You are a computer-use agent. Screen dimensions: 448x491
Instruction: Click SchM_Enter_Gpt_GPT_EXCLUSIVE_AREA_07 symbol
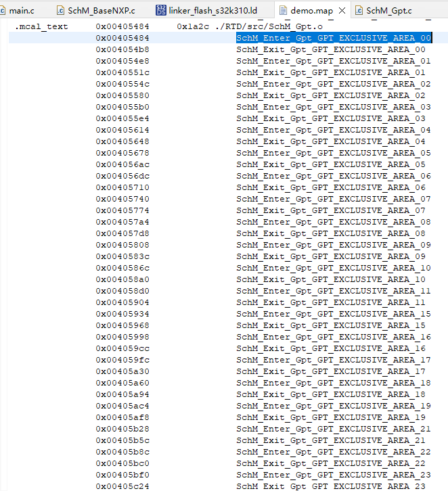point(334,199)
